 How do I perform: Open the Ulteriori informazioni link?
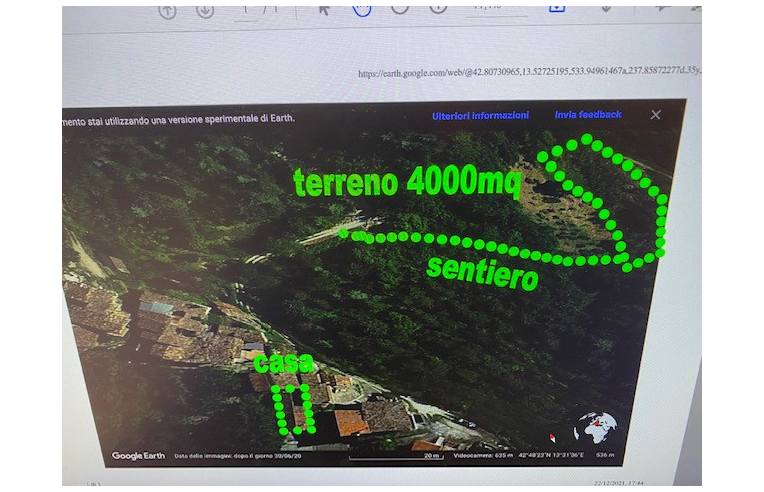(480, 116)
